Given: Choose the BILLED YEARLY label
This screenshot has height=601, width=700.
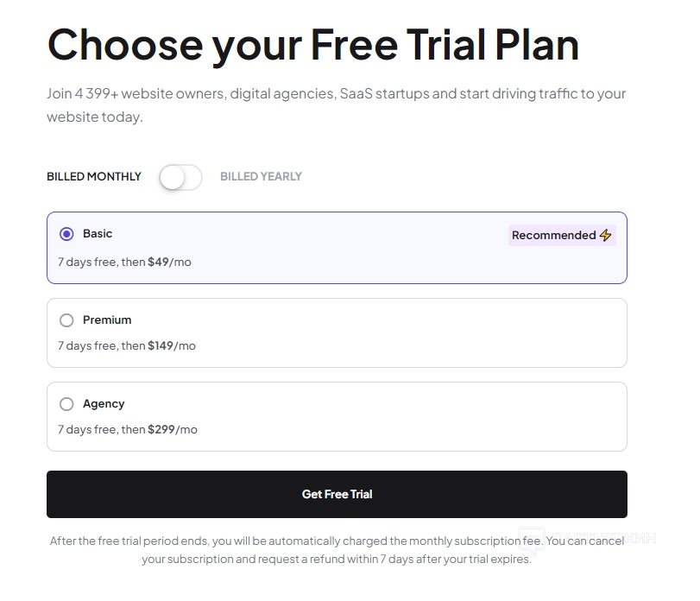Looking at the screenshot, I should [261, 177].
